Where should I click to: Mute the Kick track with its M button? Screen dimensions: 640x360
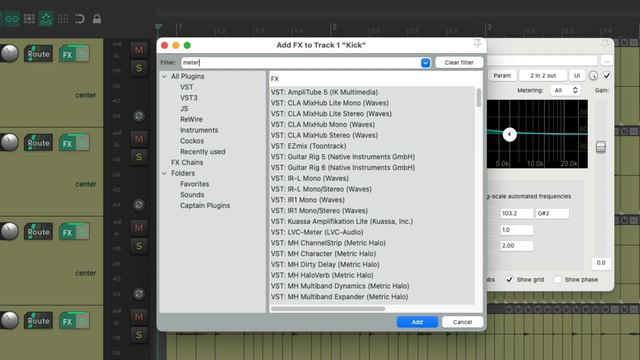click(x=139, y=50)
